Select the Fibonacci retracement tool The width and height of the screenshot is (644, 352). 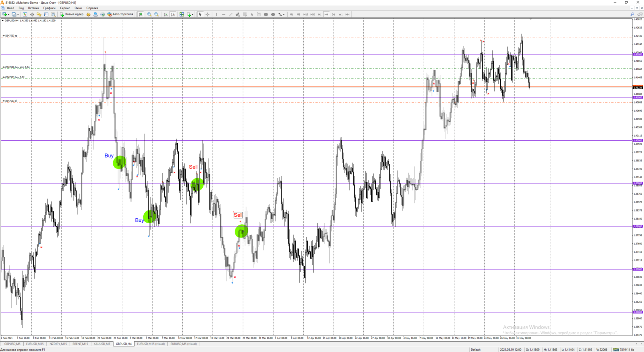[x=245, y=14]
